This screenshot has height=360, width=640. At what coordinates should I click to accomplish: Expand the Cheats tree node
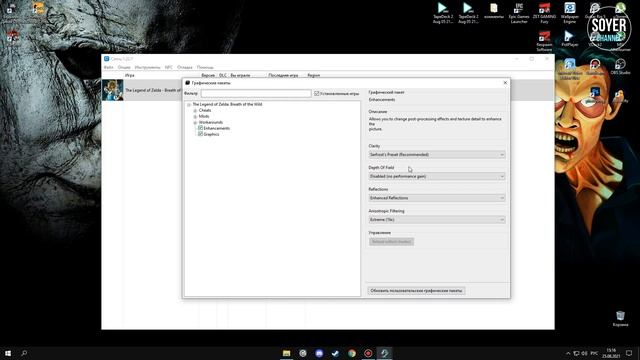tap(195, 111)
